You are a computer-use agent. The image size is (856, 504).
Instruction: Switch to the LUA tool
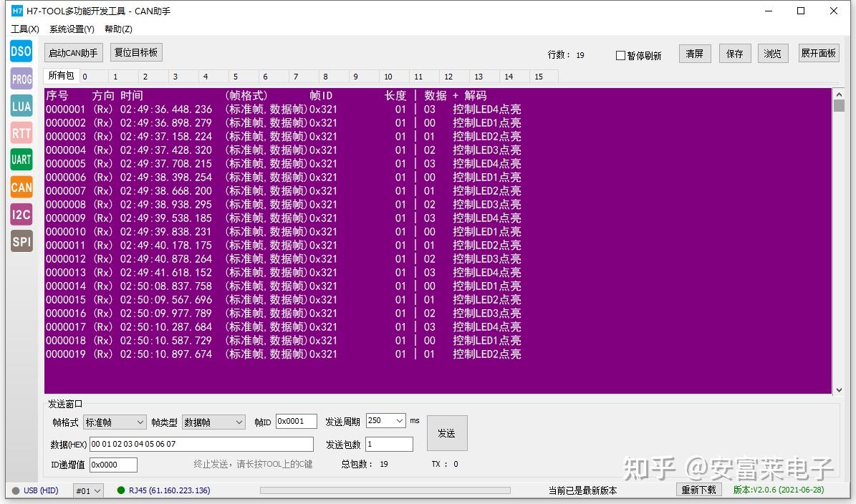(20, 106)
